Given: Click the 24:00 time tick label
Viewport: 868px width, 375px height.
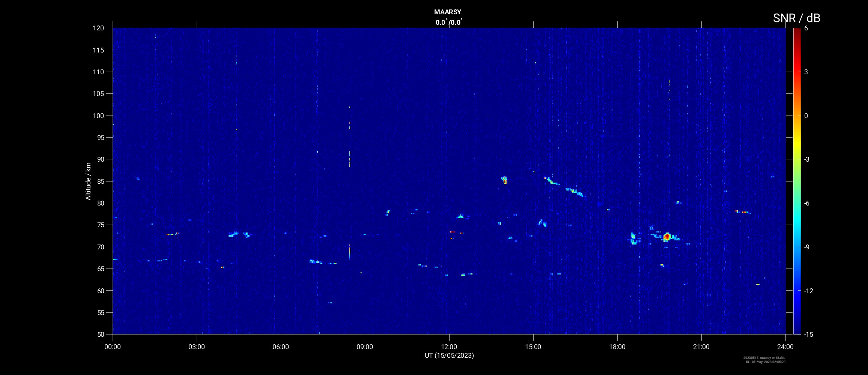Looking at the screenshot, I should [785, 347].
